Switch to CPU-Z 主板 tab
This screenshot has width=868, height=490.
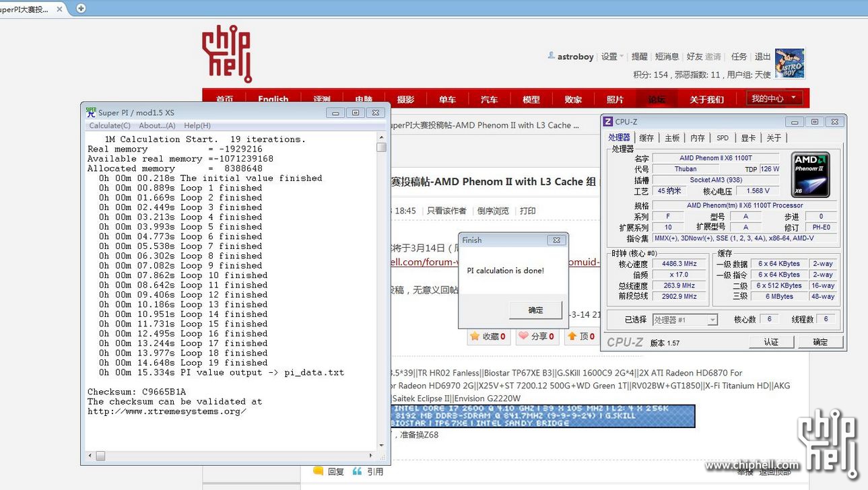point(672,137)
